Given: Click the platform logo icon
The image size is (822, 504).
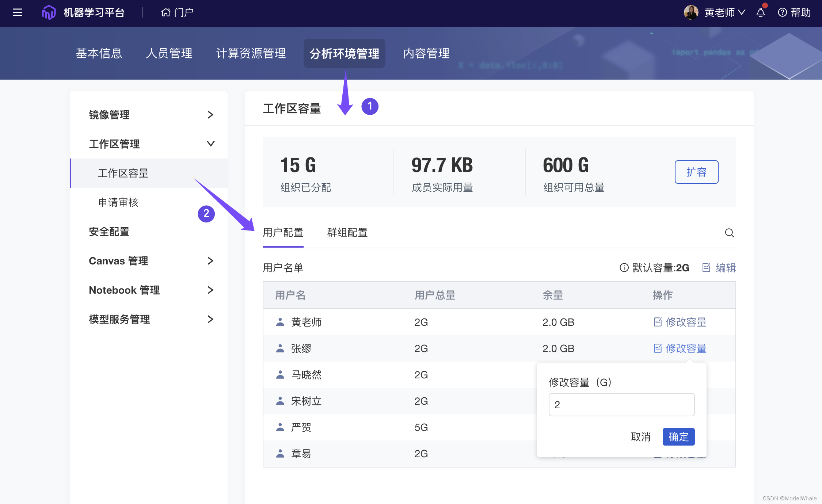Looking at the screenshot, I should tap(49, 12).
